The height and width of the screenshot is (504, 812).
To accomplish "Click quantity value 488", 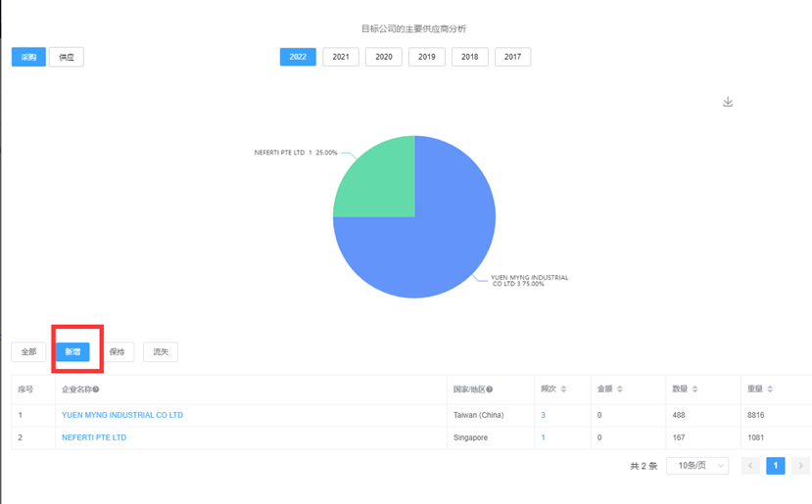I will (x=679, y=415).
